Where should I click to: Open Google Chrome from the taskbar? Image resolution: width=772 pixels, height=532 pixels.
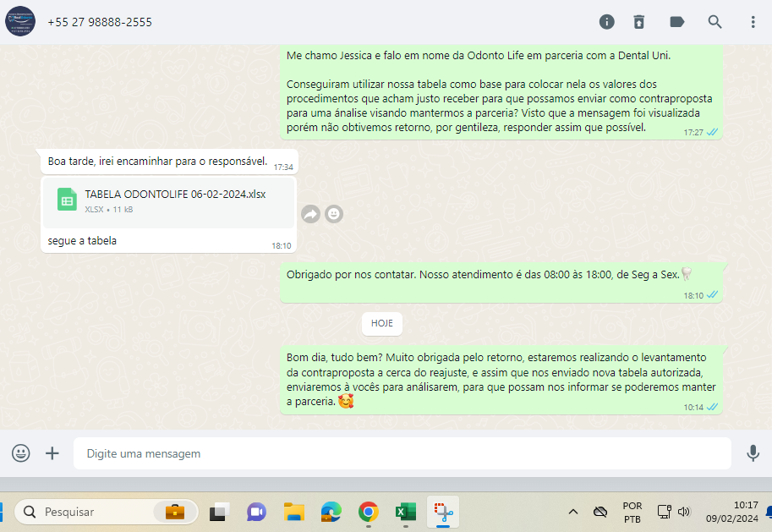pyautogui.click(x=368, y=512)
